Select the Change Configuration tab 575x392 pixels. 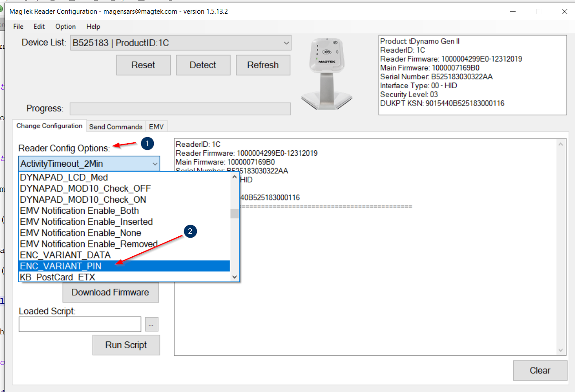tap(49, 125)
